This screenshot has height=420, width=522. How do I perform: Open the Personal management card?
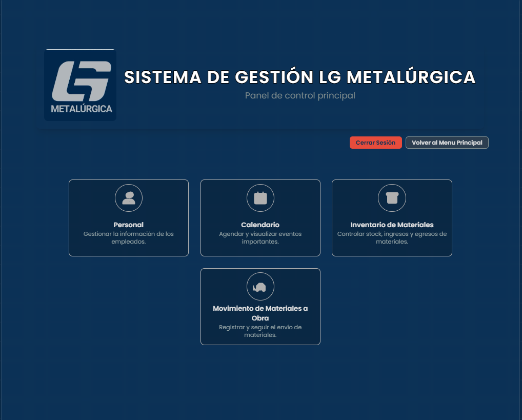(x=129, y=217)
